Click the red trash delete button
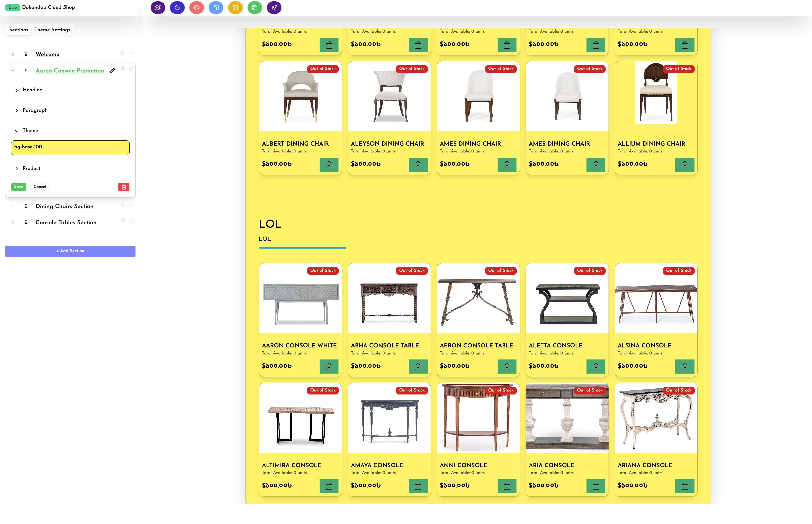This screenshot has height=524, width=812. (x=123, y=187)
